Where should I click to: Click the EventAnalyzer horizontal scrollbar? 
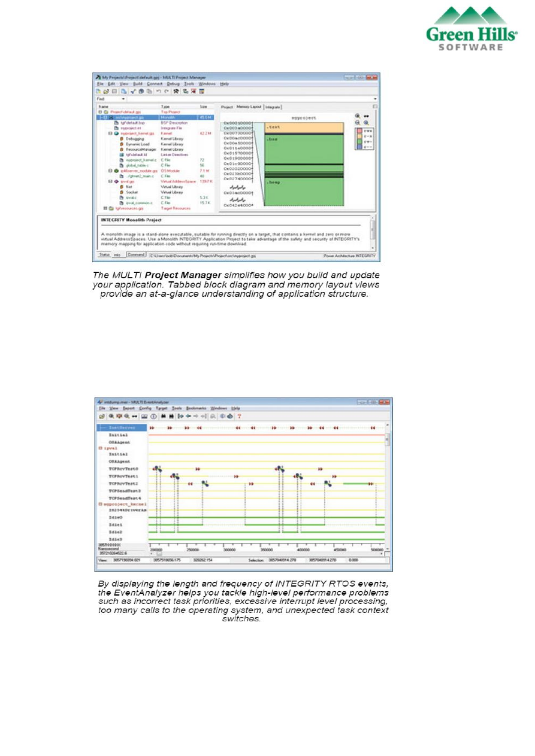(267, 554)
